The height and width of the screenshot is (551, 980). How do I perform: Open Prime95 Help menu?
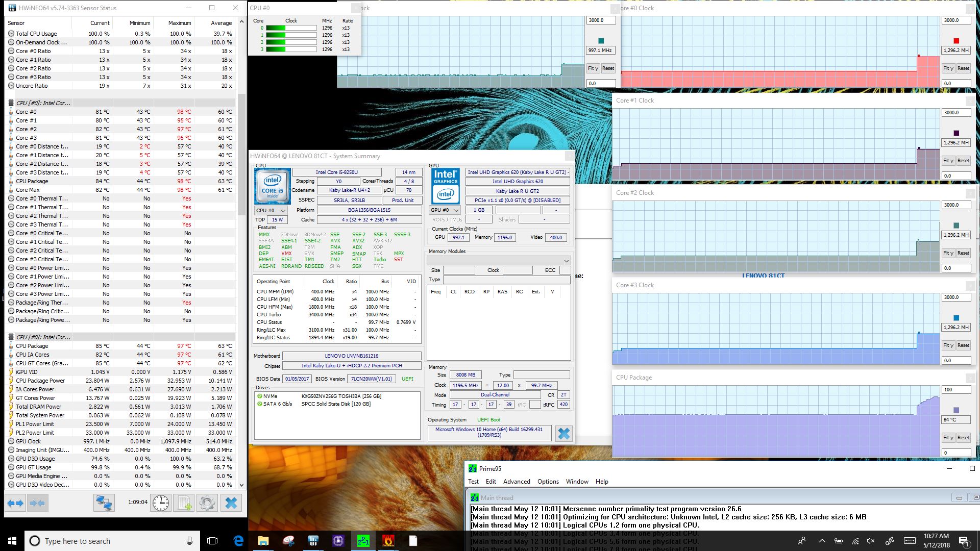(x=602, y=482)
